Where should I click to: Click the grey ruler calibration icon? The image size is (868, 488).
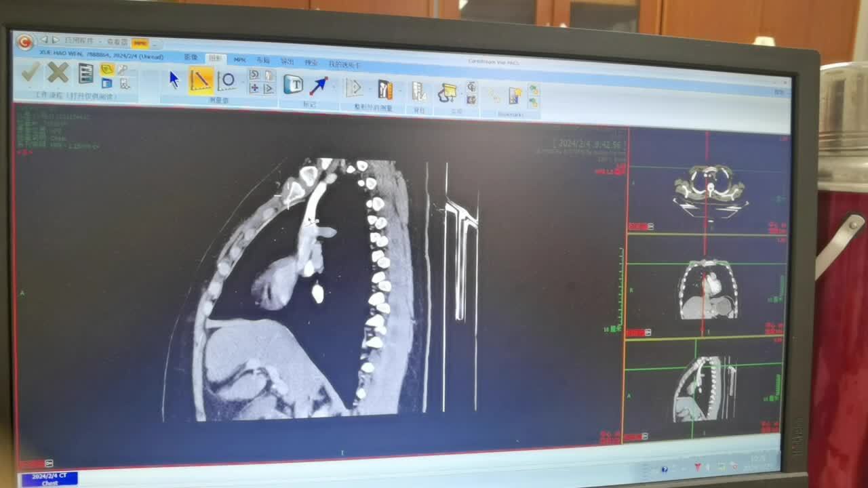(x=419, y=91)
